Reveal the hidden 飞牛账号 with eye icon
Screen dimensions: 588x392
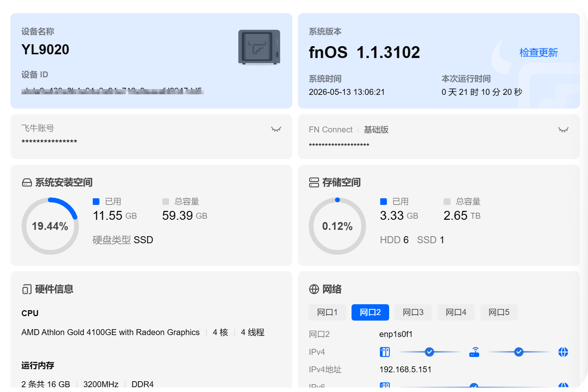coord(276,129)
